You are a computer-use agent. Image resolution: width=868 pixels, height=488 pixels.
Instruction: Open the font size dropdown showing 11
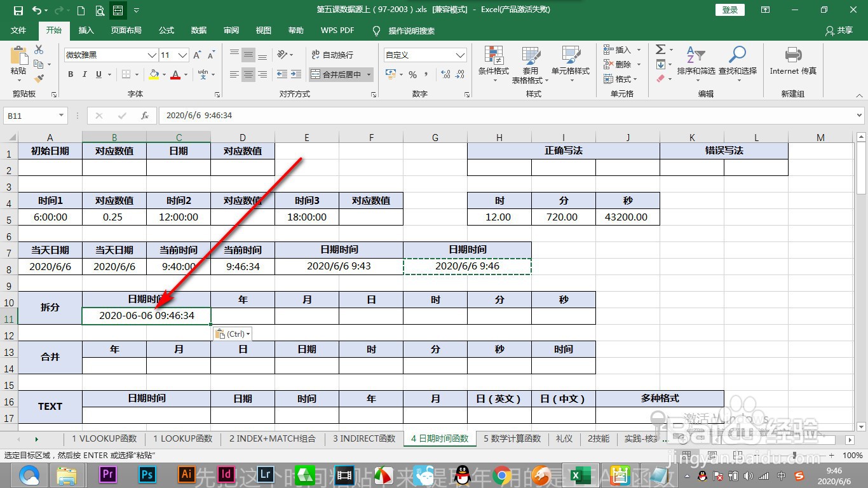[183, 55]
